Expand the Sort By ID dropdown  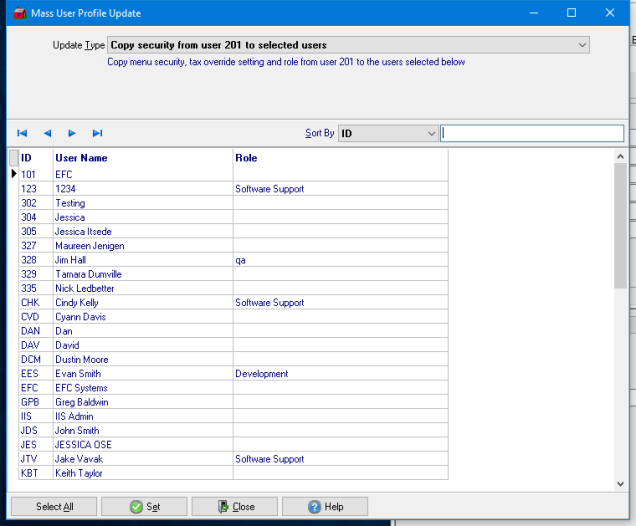431,133
